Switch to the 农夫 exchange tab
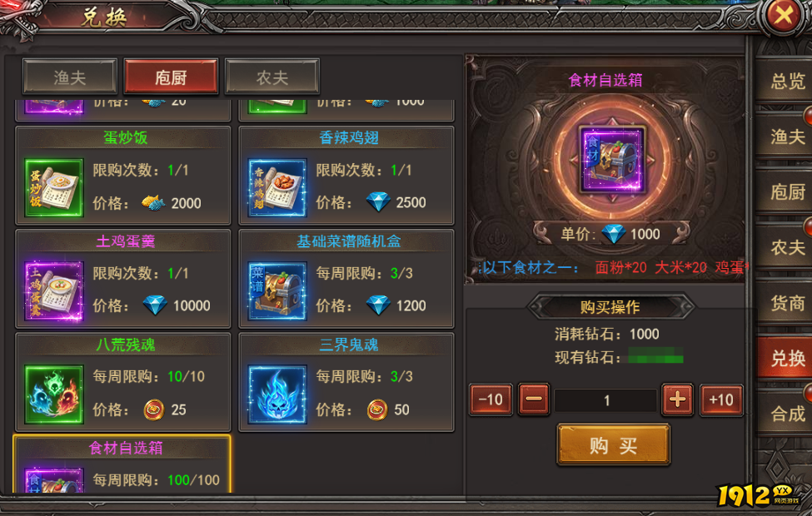Image resolution: width=812 pixels, height=516 pixels. pyautogui.click(x=272, y=77)
